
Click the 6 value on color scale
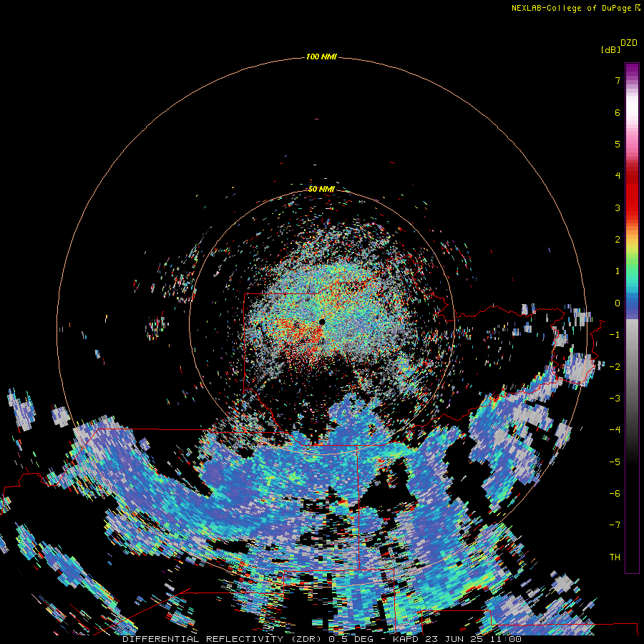618,113
